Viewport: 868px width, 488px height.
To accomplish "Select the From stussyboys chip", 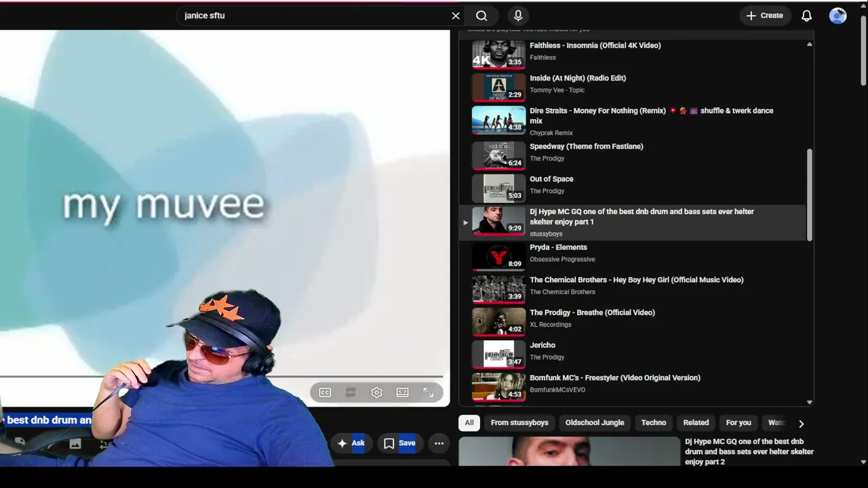I will [x=519, y=423].
